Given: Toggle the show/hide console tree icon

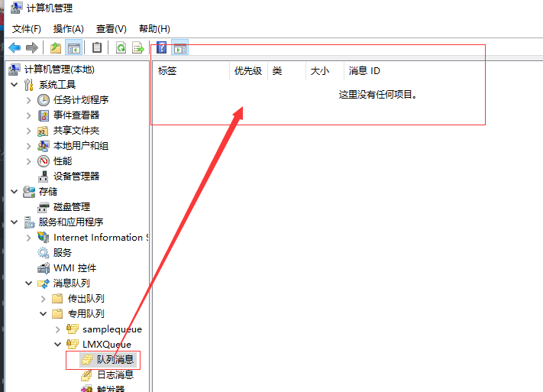Looking at the screenshot, I should [74, 47].
